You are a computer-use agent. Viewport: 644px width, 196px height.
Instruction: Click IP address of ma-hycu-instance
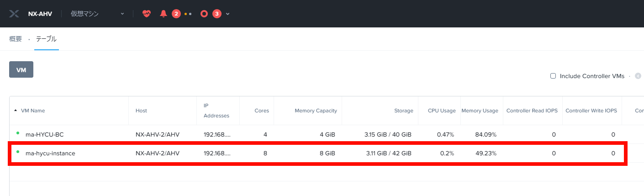(x=217, y=154)
